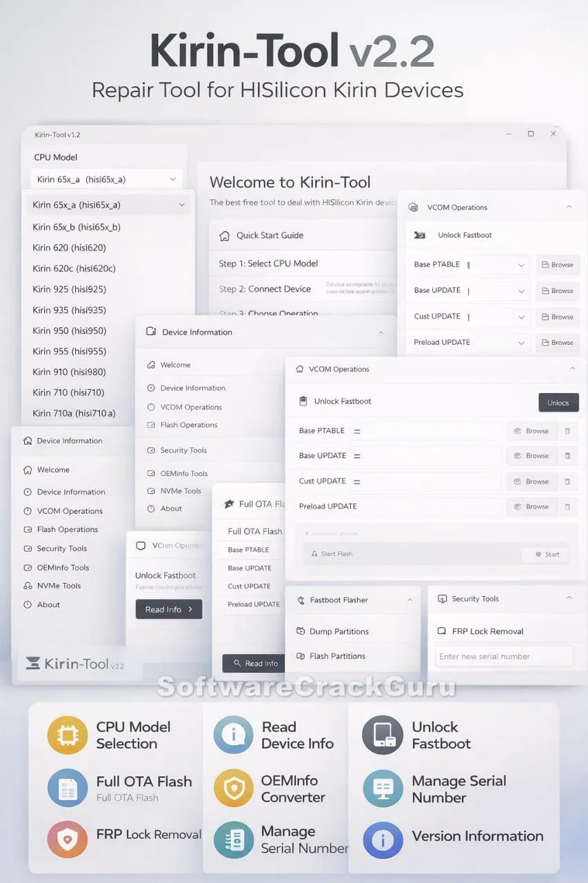
Task: Collapse the Fastboot Flasher panel chevron
Action: [409, 600]
